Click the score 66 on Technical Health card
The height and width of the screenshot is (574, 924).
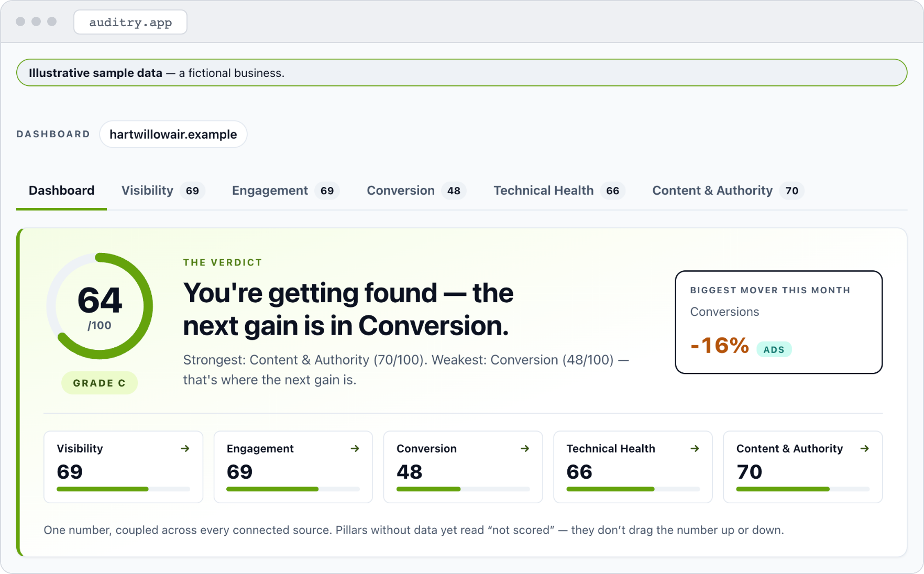tap(579, 472)
